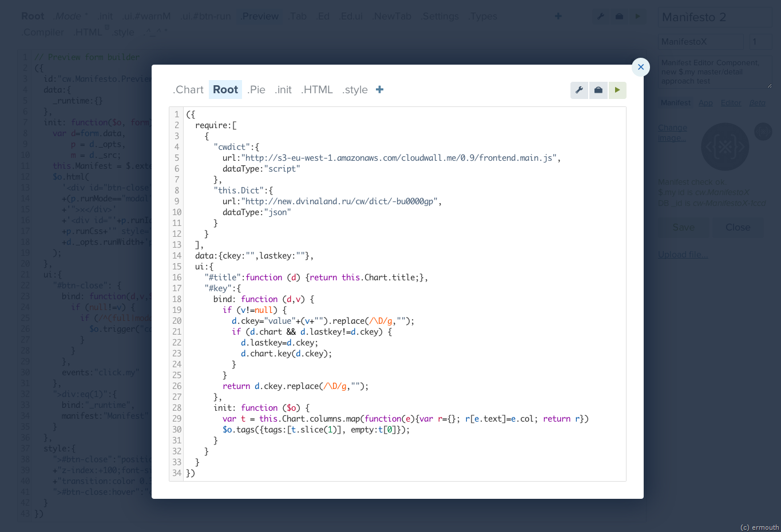This screenshot has width=781, height=532.
Task: Click inside the modal code editor on line 14
Action: 405,256
